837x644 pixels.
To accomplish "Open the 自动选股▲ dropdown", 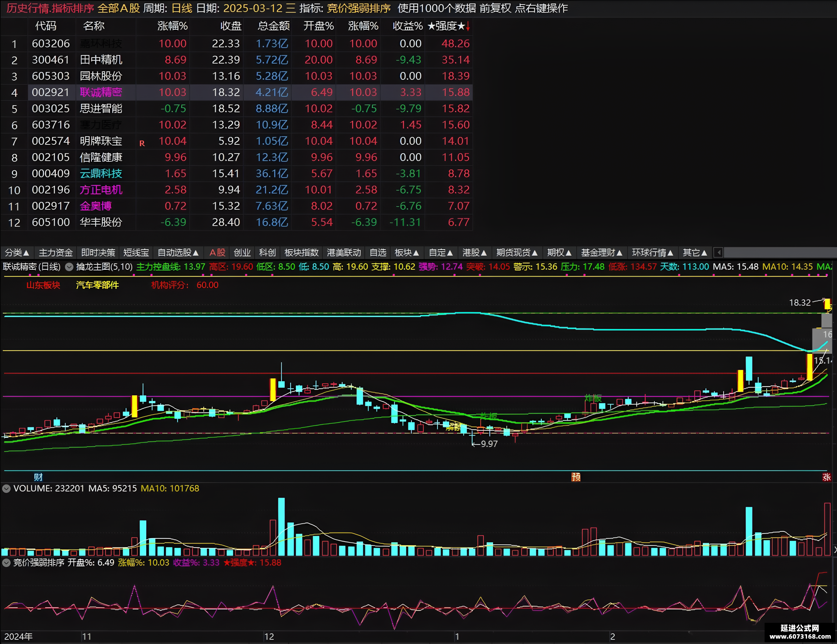I will [178, 252].
